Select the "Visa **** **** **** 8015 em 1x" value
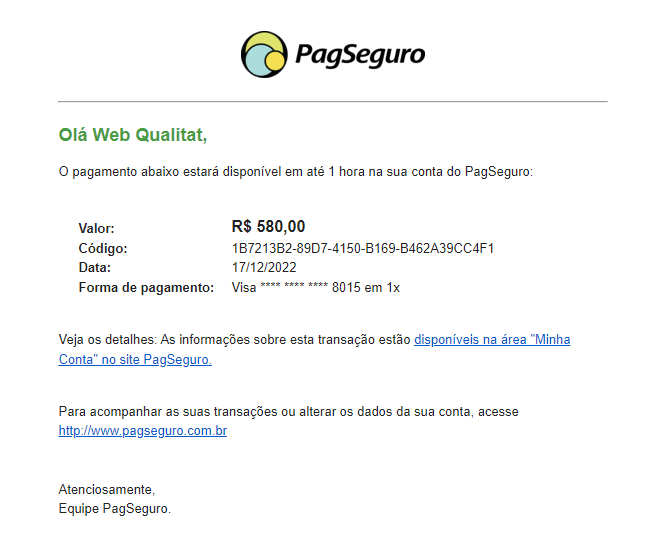The image size is (664, 533). 315,287
